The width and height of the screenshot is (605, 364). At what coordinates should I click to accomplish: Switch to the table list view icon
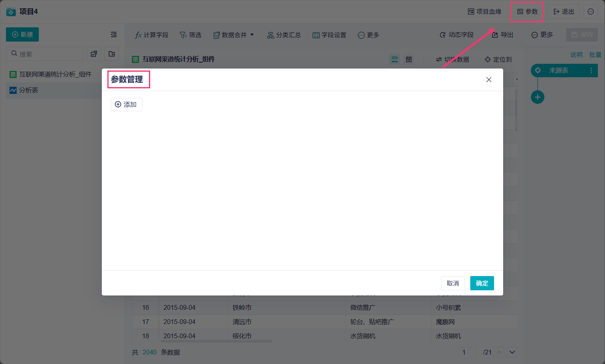pyautogui.click(x=395, y=59)
